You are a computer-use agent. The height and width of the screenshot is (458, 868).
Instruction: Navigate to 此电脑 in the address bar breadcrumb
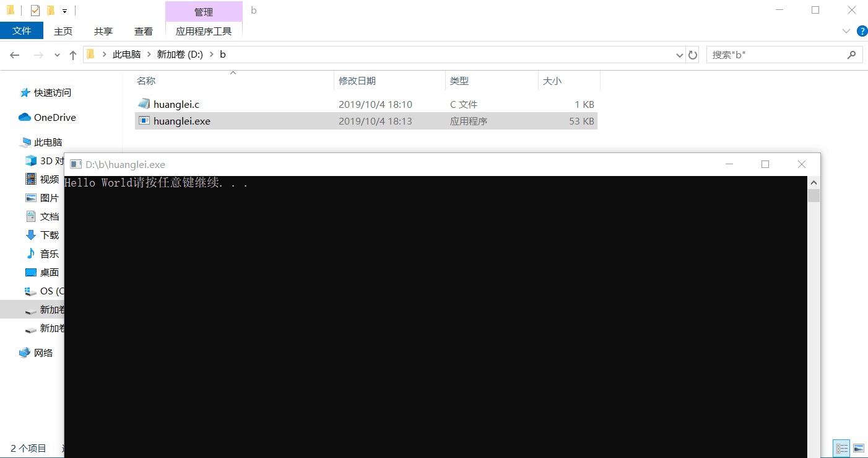click(127, 55)
